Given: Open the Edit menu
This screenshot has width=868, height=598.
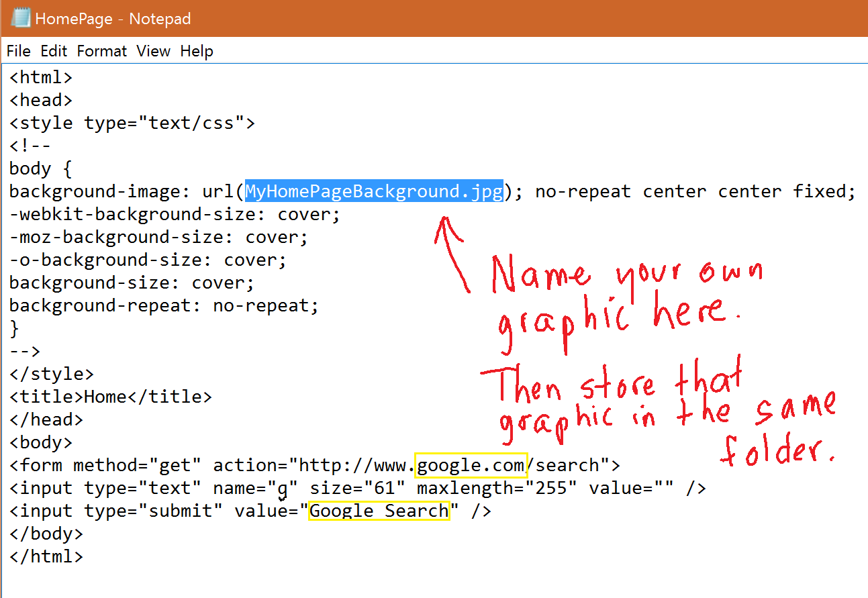Looking at the screenshot, I should [54, 51].
